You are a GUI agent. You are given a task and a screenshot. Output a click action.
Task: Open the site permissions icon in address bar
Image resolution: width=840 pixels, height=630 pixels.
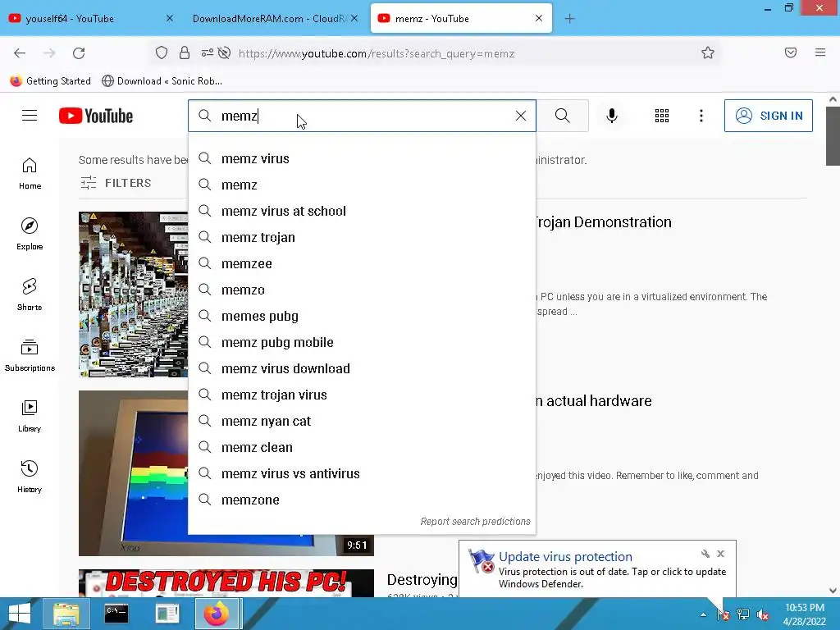[x=207, y=53]
